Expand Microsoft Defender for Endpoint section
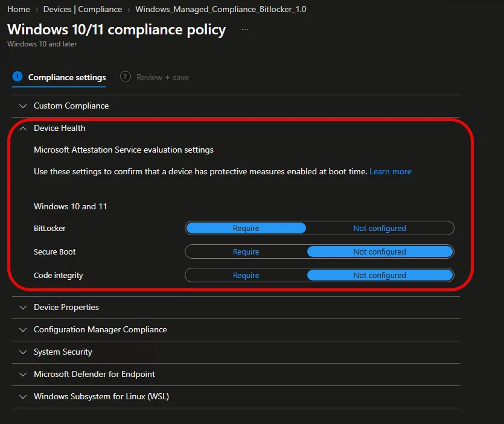 pos(235,374)
